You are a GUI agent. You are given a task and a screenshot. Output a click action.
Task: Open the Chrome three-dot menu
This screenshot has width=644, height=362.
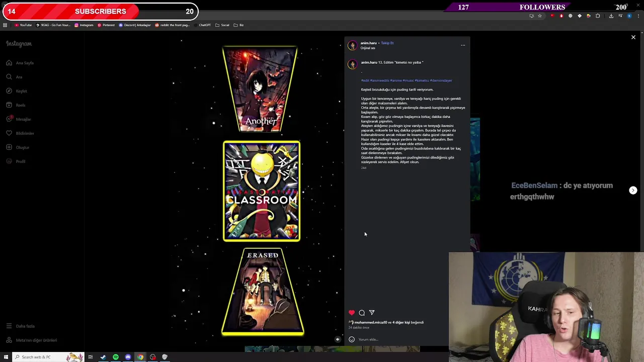(637, 16)
